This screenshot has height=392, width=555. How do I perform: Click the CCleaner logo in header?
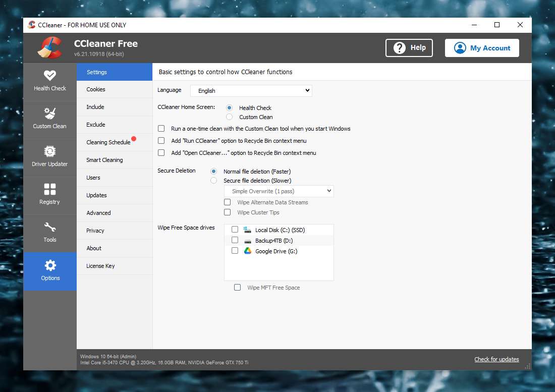click(x=50, y=47)
